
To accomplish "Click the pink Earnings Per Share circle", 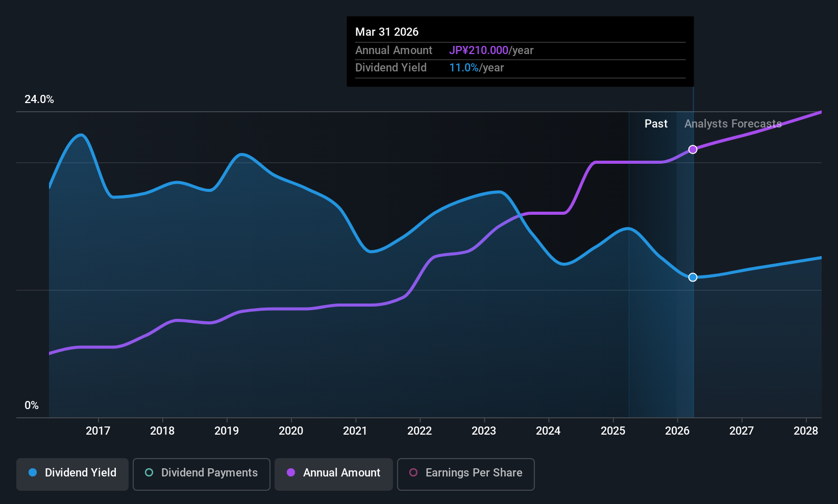I will point(413,472).
